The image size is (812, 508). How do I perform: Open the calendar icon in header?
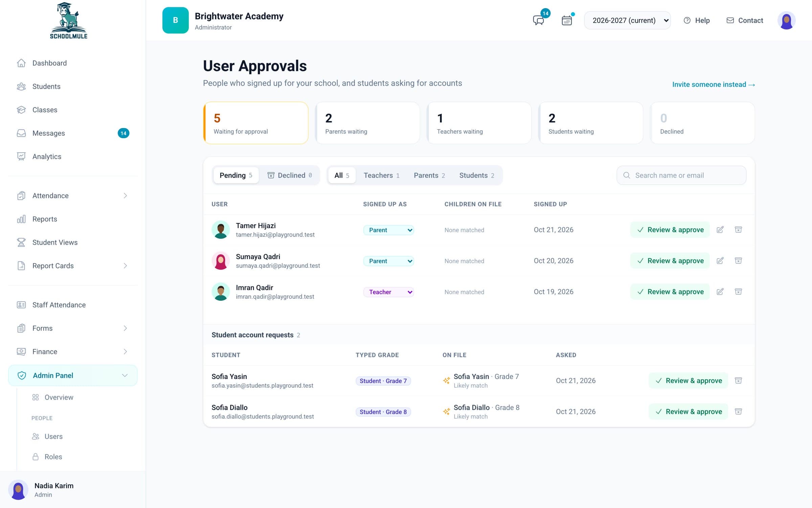[567, 20]
